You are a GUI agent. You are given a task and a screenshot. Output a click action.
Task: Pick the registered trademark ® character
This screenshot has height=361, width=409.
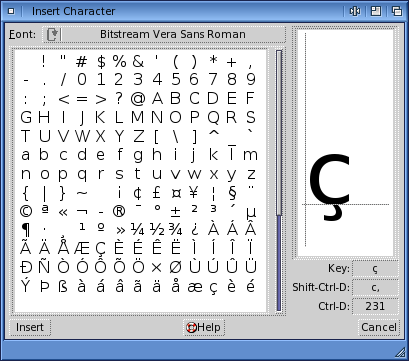[119, 211]
